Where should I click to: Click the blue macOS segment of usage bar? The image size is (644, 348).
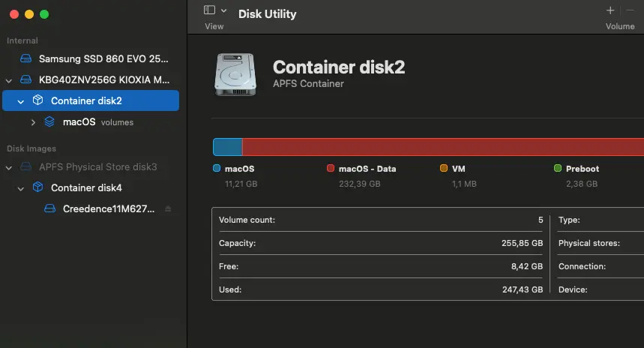click(227, 147)
